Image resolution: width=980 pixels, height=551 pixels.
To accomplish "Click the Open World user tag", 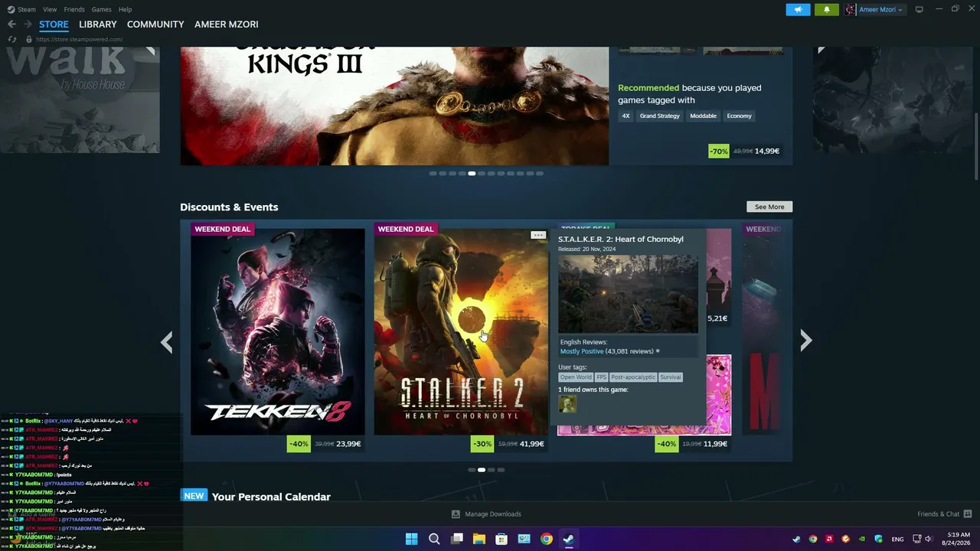I will tap(576, 377).
